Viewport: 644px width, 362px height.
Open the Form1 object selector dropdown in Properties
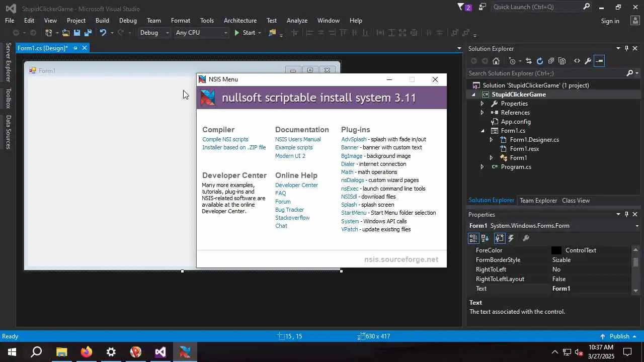(x=636, y=226)
